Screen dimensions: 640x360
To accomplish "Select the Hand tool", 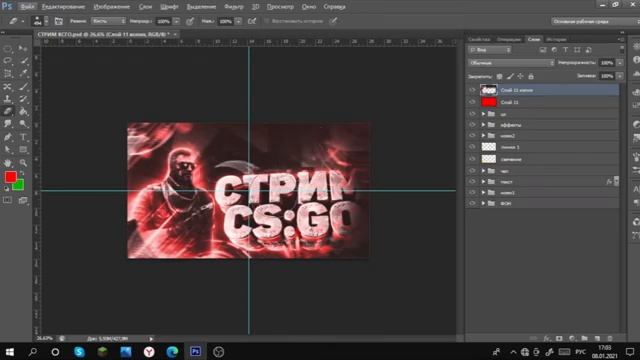I will (7, 163).
